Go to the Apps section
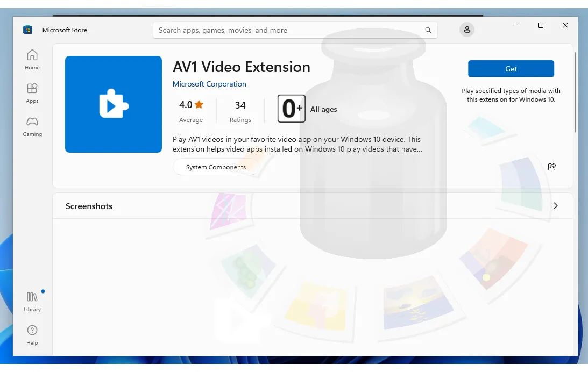The image size is (588, 372). [32, 93]
